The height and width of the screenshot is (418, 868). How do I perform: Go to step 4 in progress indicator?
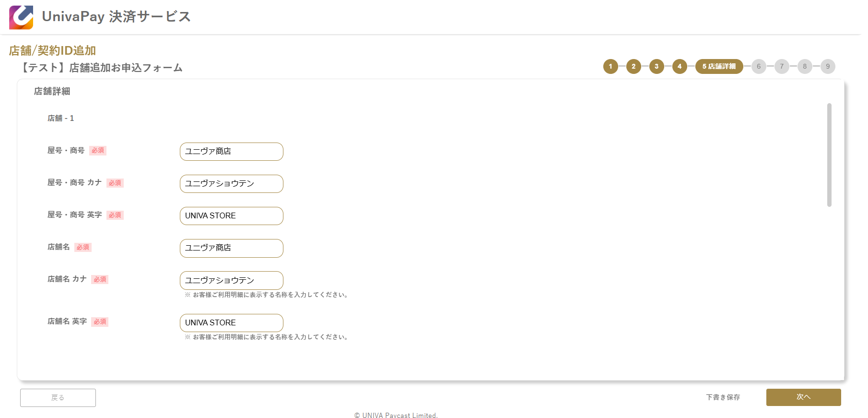[x=680, y=66]
